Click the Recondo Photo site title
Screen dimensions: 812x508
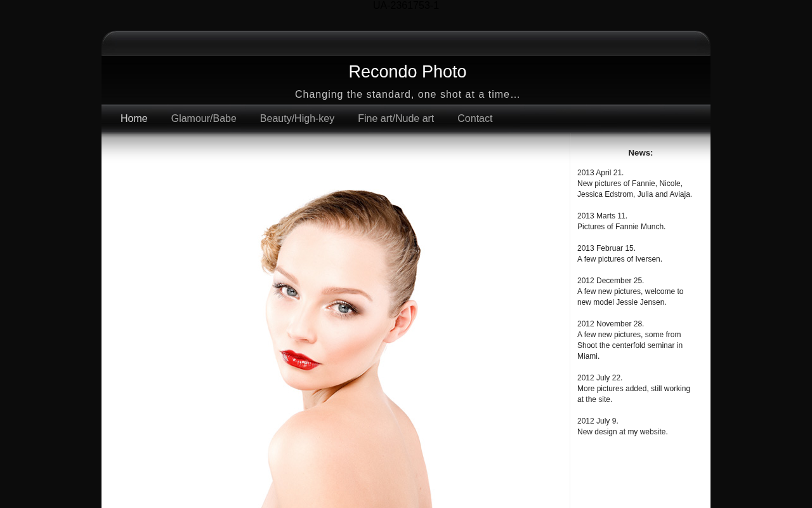pyautogui.click(x=407, y=72)
